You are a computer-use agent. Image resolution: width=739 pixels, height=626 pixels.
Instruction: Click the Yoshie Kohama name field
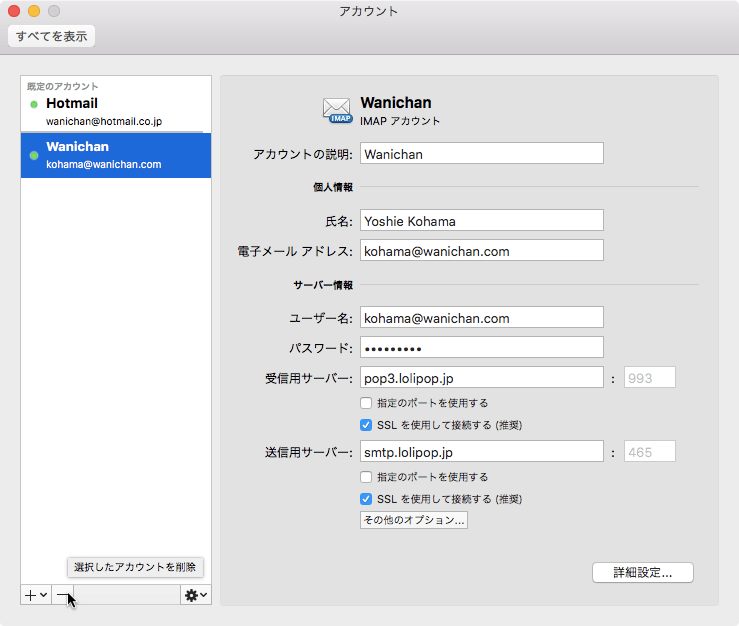click(x=481, y=220)
